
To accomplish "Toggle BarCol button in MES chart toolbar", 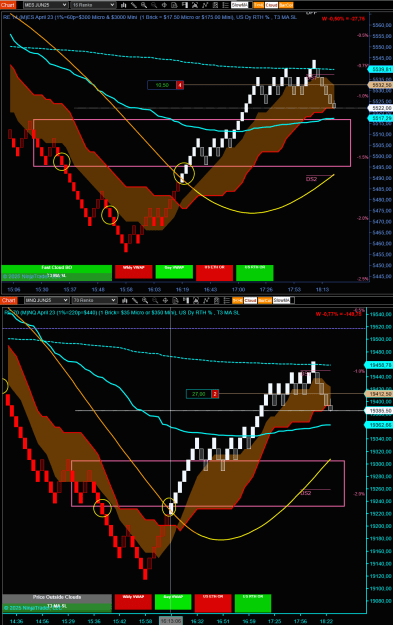I will coord(286,5).
